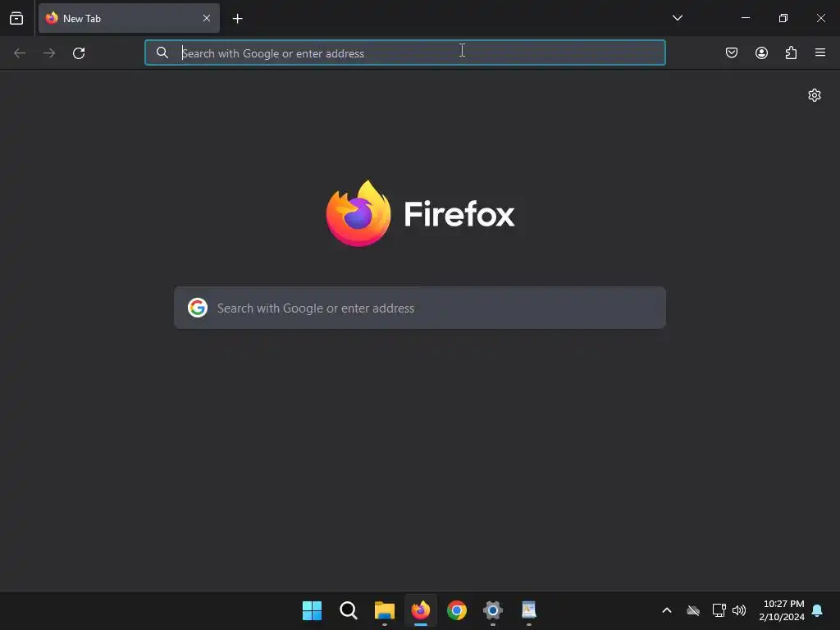The image size is (840, 630).
Task: Show hidden system tray icons
Action: point(667,610)
